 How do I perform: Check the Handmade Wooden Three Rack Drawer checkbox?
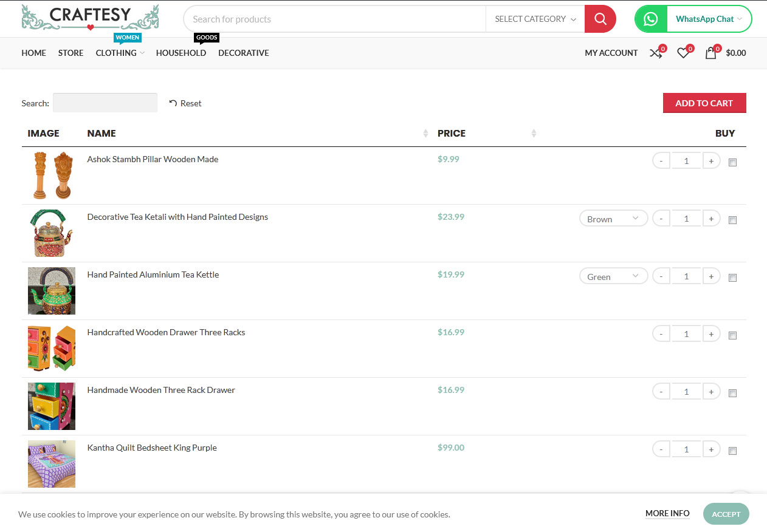(x=732, y=394)
